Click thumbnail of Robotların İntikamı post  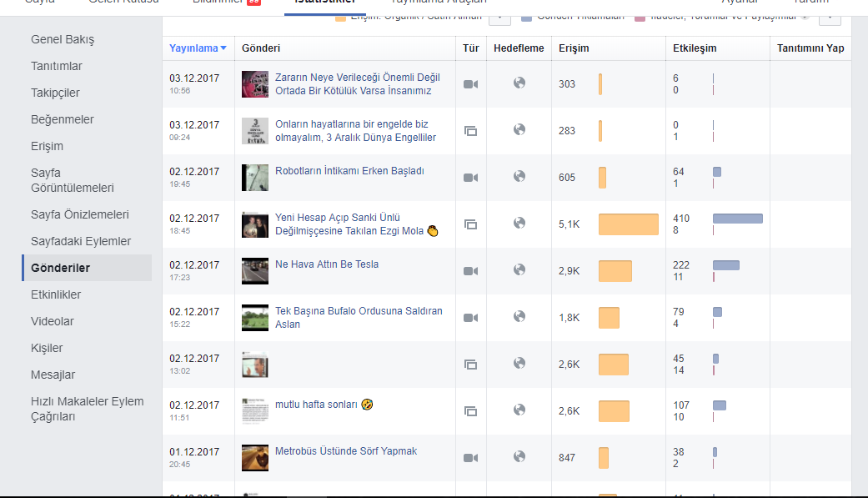[x=255, y=178]
